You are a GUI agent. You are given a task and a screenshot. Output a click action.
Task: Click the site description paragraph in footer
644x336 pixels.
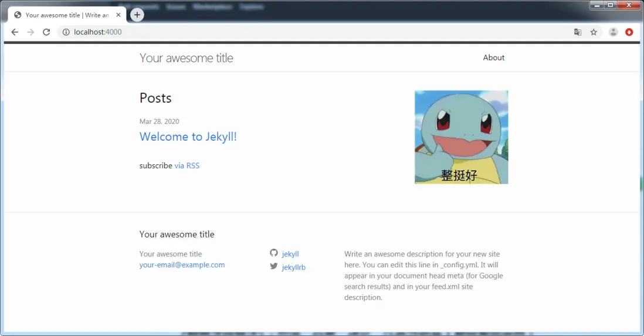424,276
